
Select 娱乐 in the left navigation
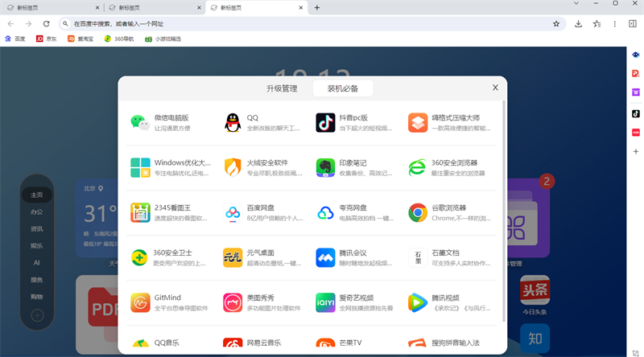[x=36, y=246]
